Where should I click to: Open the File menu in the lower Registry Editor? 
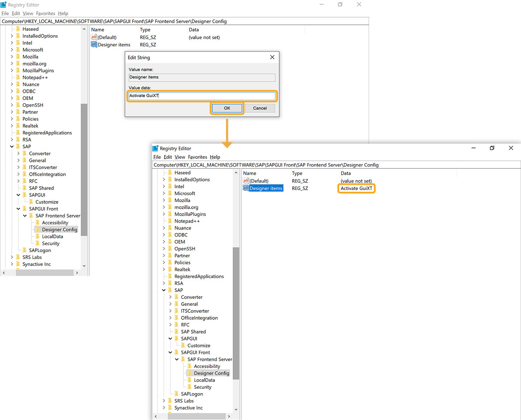click(x=157, y=157)
